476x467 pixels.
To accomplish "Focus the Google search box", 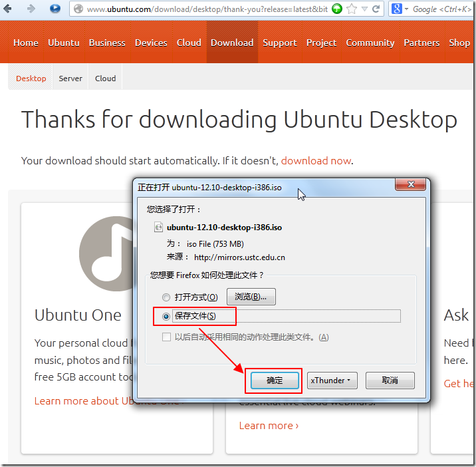I will tap(441, 9).
